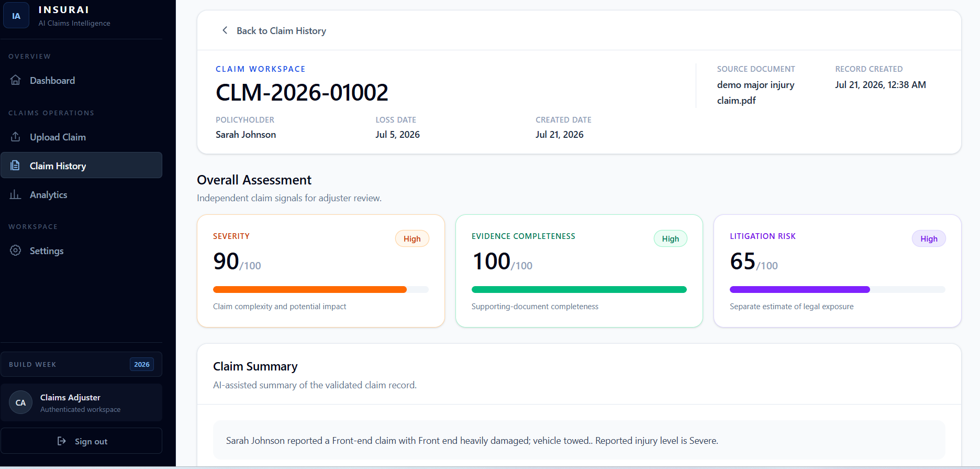Screen dimensions: 980x469
Task: Click the High badge on Severity card
Action: [x=412, y=238]
